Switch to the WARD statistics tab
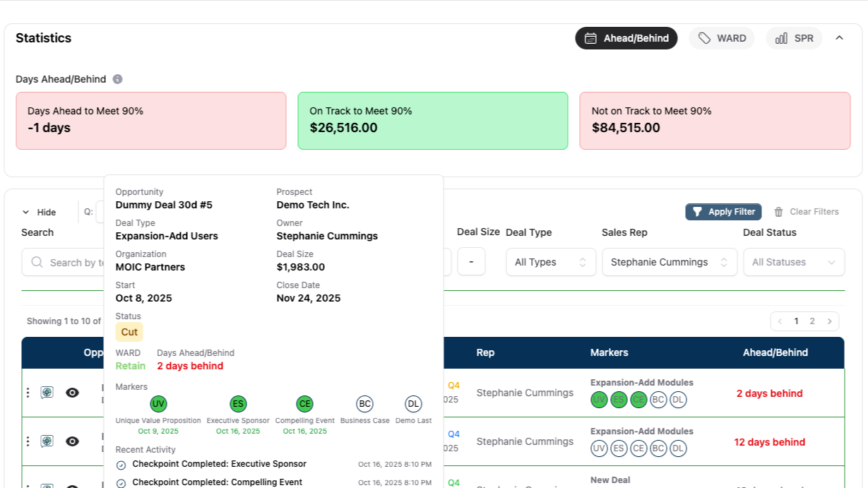Screen dimensions: 868x488 (722, 38)
